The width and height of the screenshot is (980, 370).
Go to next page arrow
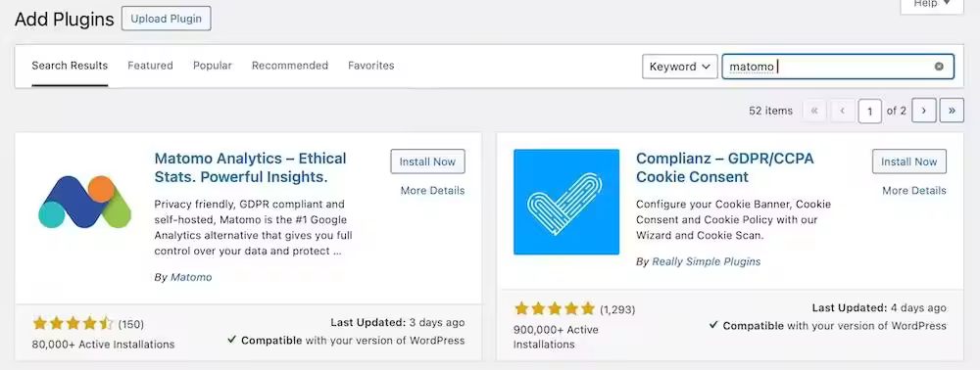click(924, 111)
